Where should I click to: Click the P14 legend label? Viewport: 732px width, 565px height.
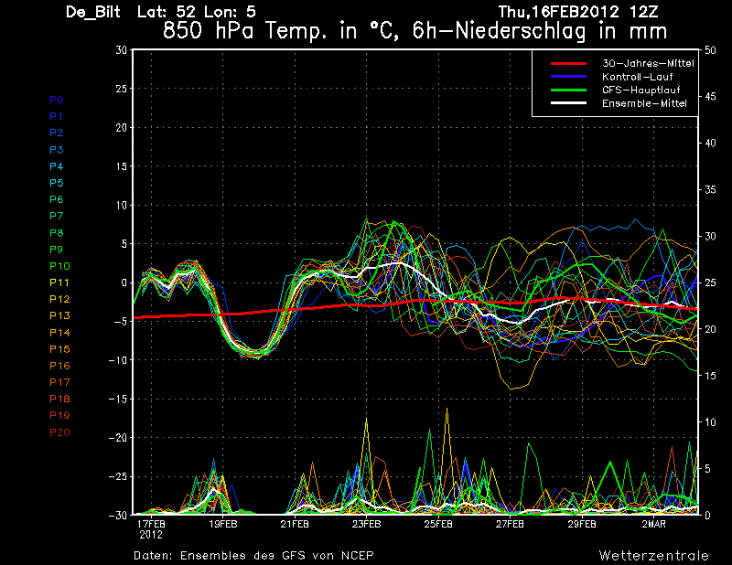click(x=60, y=332)
